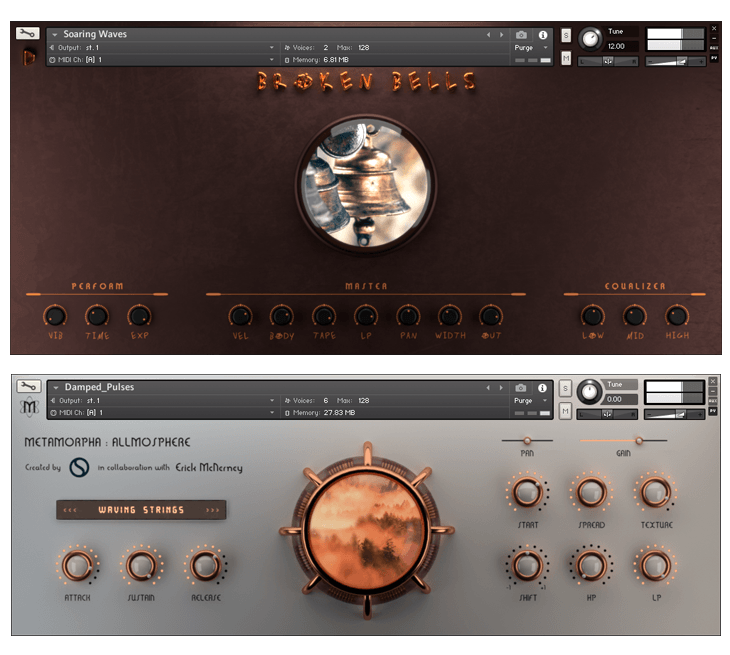
Task: Click the Tune value 12.00 field
Action: point(621,46)
